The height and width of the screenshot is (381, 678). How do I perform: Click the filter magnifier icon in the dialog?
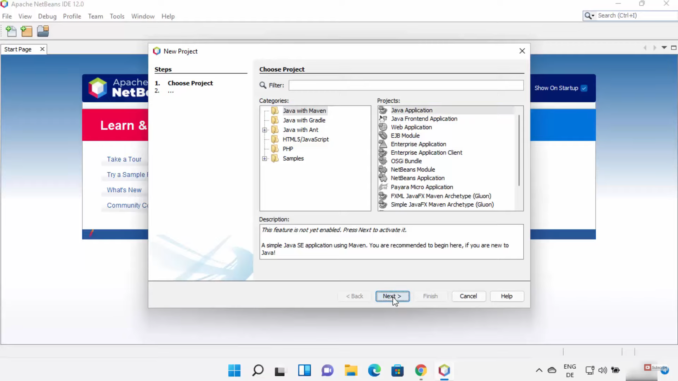pos(263,85)
